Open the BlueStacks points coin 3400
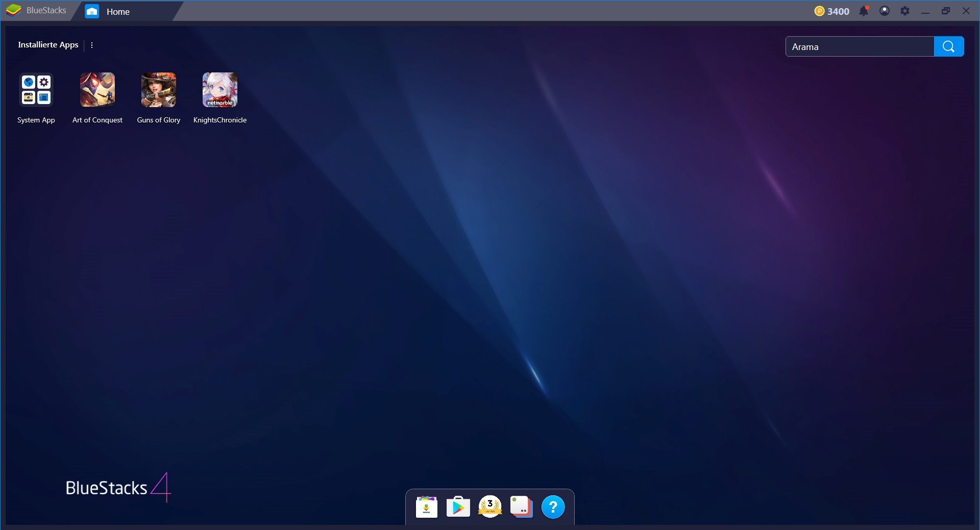 (x=831, y=11)
